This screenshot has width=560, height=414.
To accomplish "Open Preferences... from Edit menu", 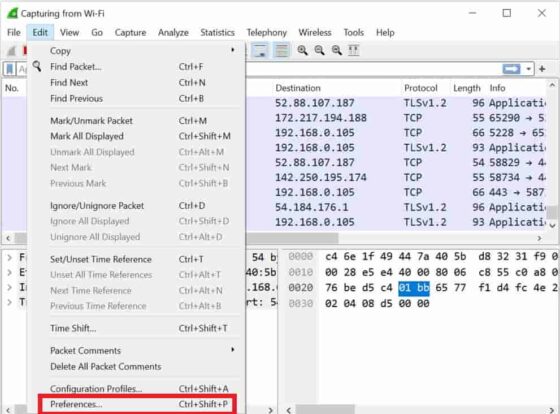I will point(137,404).
